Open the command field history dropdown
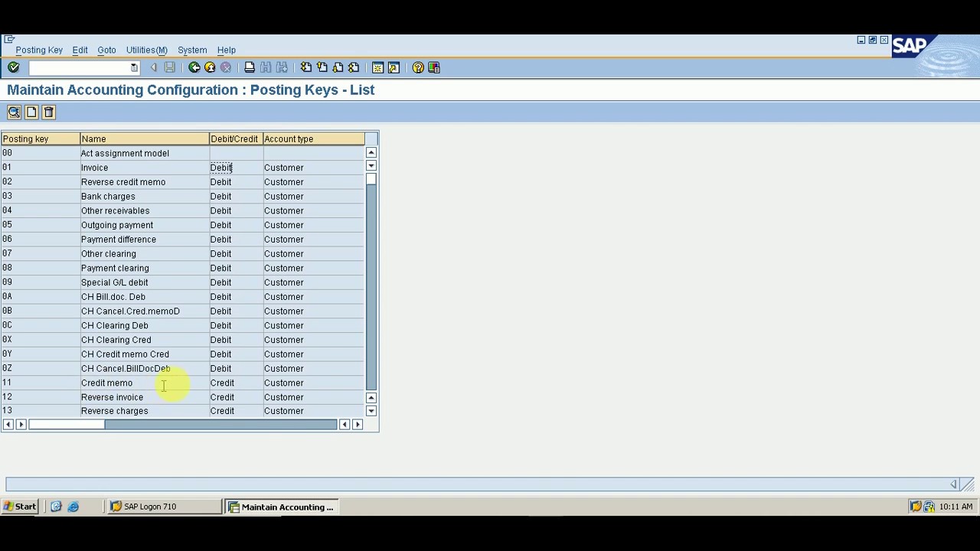The image size is (980, 551). tap(134, 68)
